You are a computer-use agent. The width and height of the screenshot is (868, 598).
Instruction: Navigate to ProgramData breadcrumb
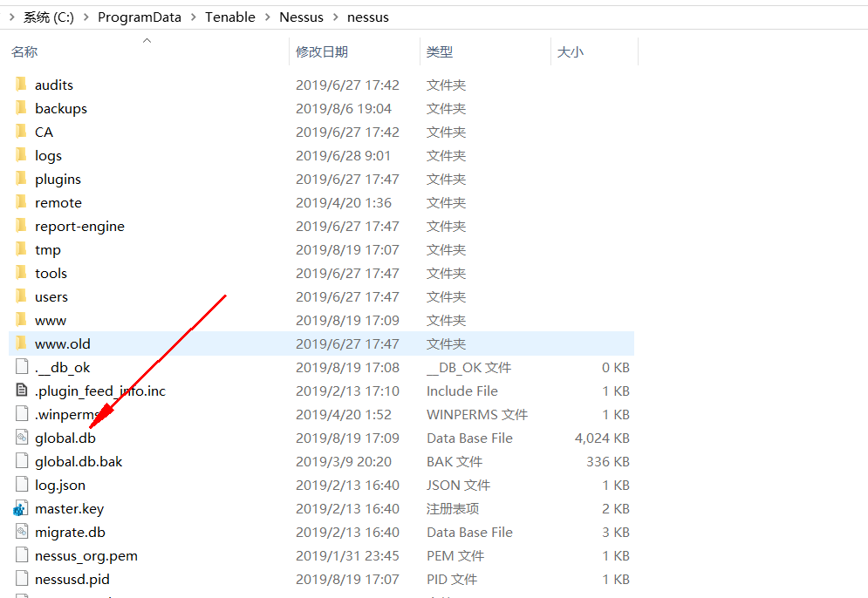[x=140, y=17]
